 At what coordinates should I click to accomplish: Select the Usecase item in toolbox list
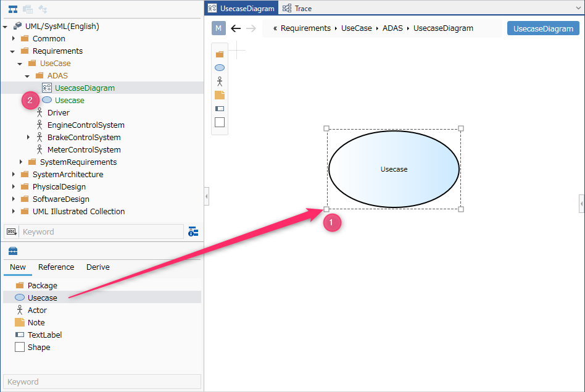(102, 298)
